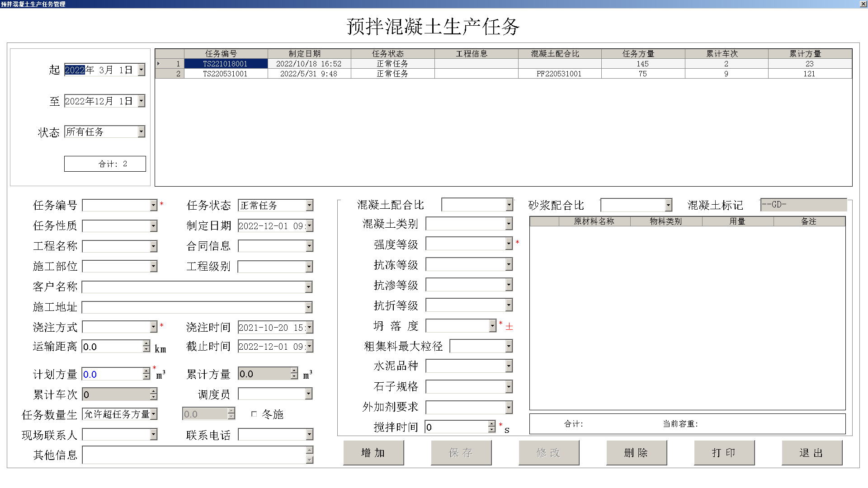Decrease 搅拌时间 with down spinner
868x488 pixels.
pos(492,430)
